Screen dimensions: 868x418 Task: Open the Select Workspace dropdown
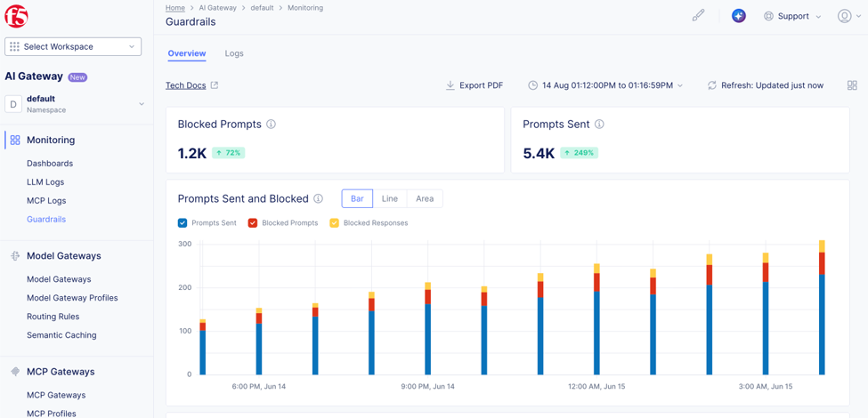pos(73,46)
